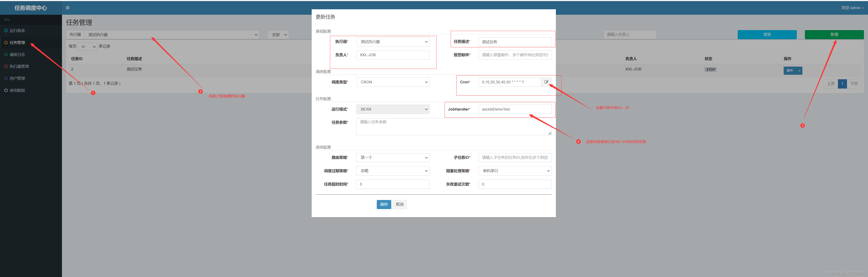Viewport: 868px width, 277px height.
Task: Go to 上页 pagination button
Action: coord(831,84)
